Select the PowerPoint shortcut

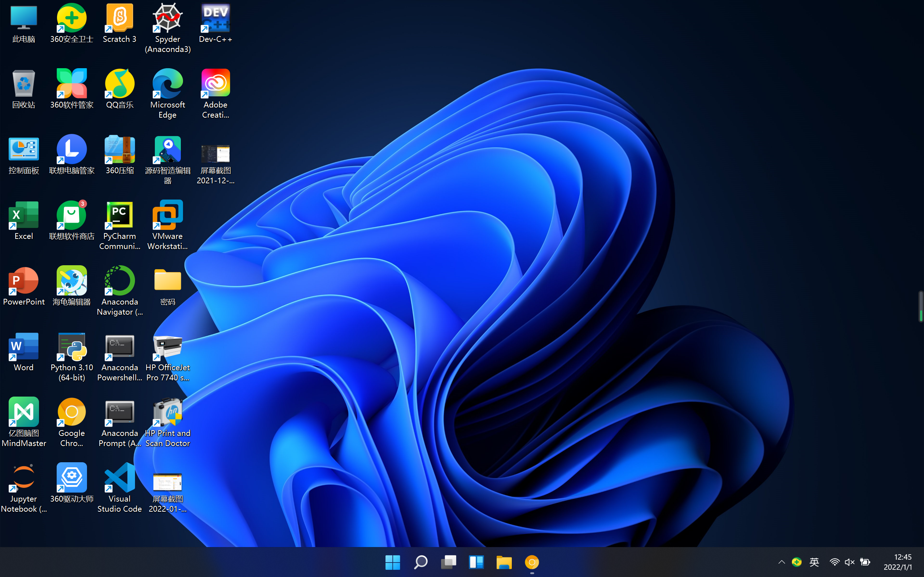[x=24, y=287]
